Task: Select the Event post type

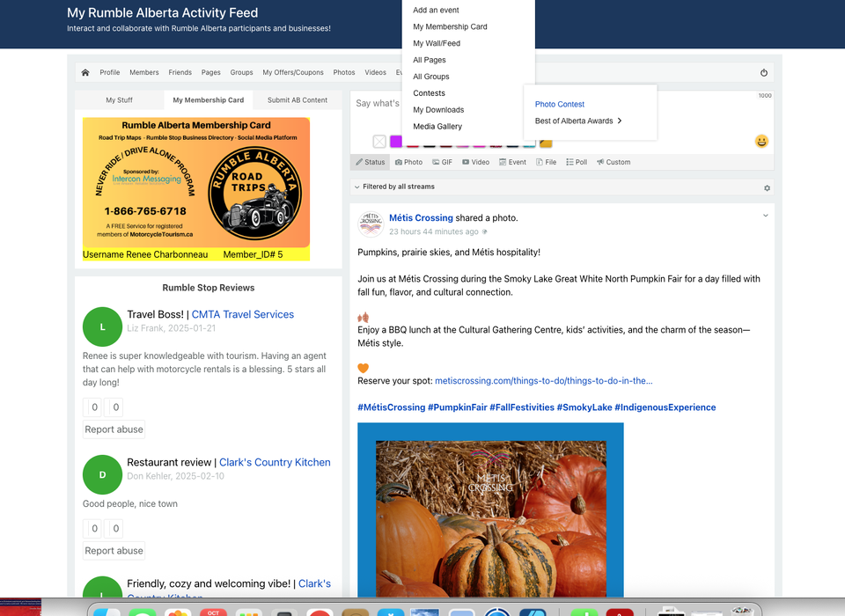Action: tap(512, 163)
